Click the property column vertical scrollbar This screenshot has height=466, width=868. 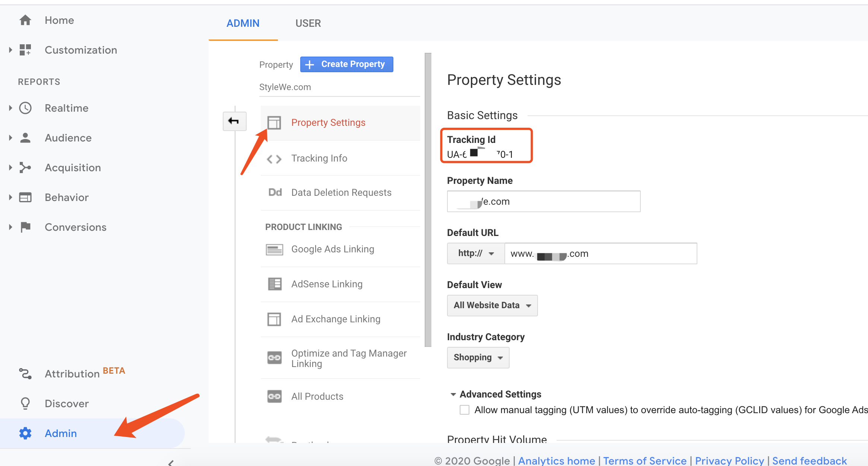tap(428, 200)
